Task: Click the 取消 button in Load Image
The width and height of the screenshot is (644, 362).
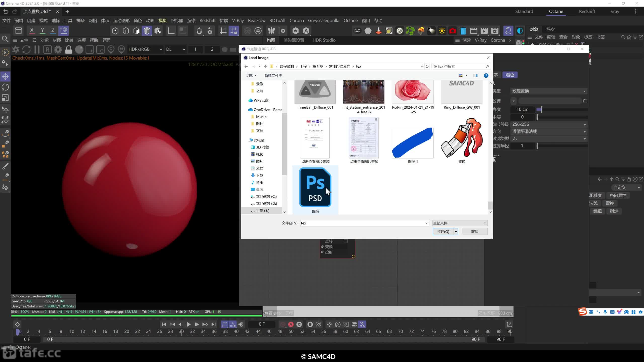Action: 474,232
